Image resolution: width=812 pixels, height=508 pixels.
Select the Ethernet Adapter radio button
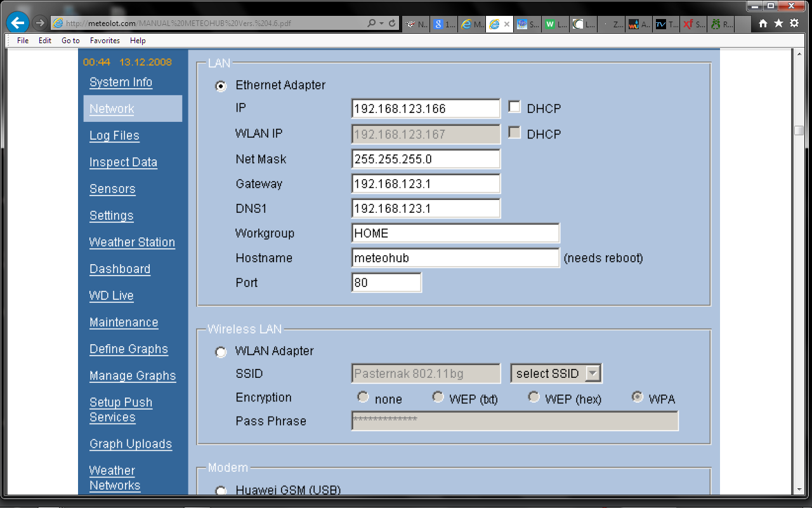221,86
